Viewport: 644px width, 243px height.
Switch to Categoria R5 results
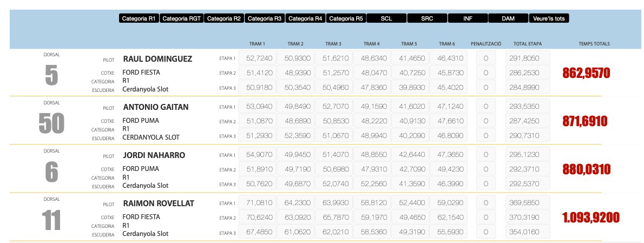click(x=346, y=18)
